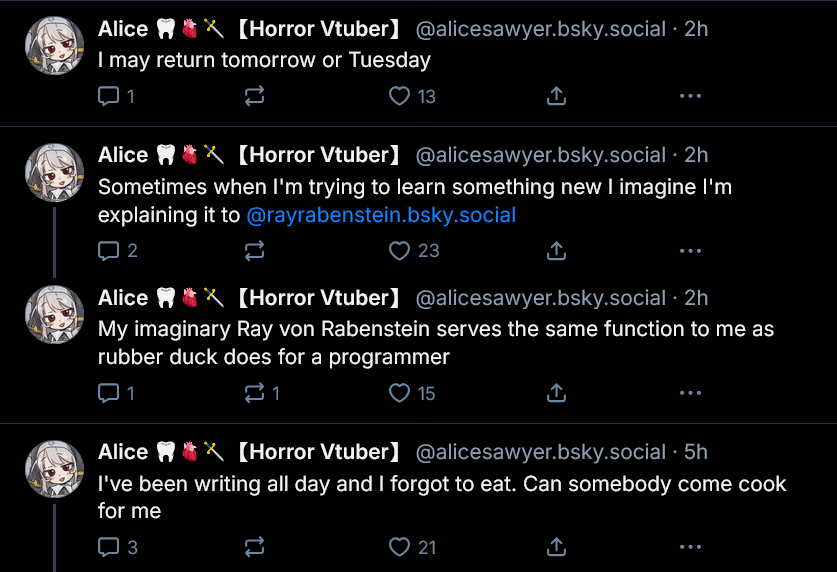This screenshot has width=837, height=572.
Task: Open more options on "learn something new" post
Action: point(690,251)
